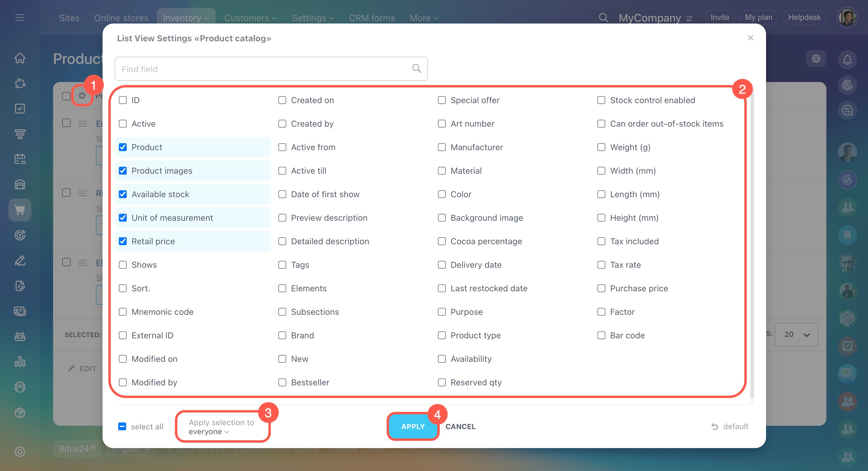Image resolution: width=868 pixels, height=471 pixels.
Task: Open the home icon in sidebar
Action: point(20,58)
